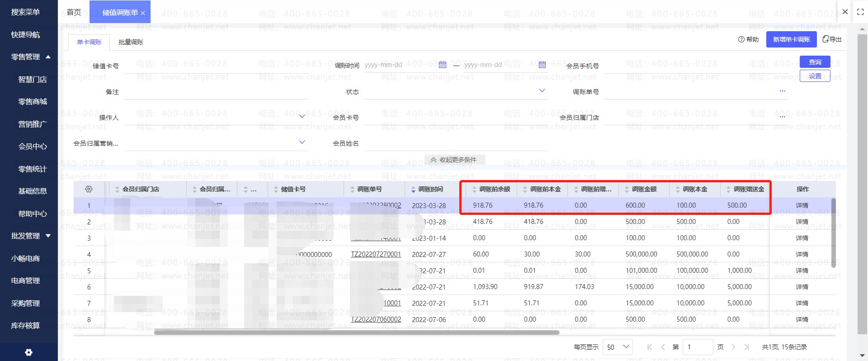View 详情 for row 8

802,319
